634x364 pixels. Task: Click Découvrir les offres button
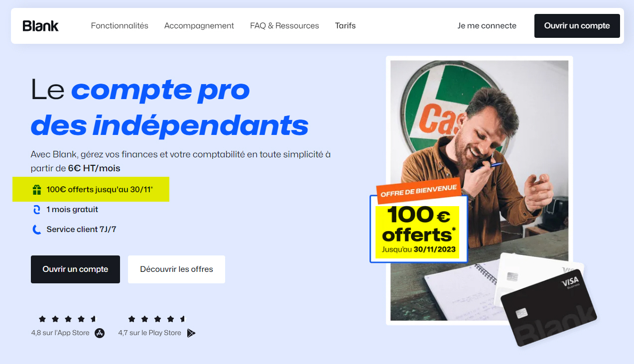[176, 269]
